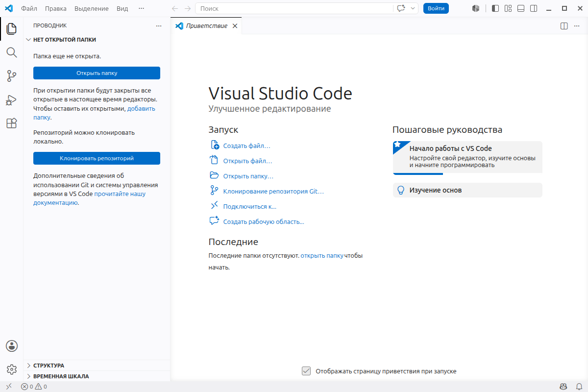Focus the Поиск command center field

pos(294,8)
